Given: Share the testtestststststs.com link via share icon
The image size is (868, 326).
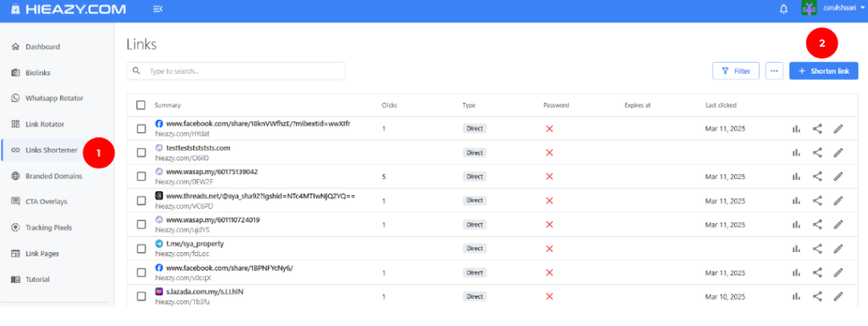Looking at the screenshot, I should coord(817,153).
